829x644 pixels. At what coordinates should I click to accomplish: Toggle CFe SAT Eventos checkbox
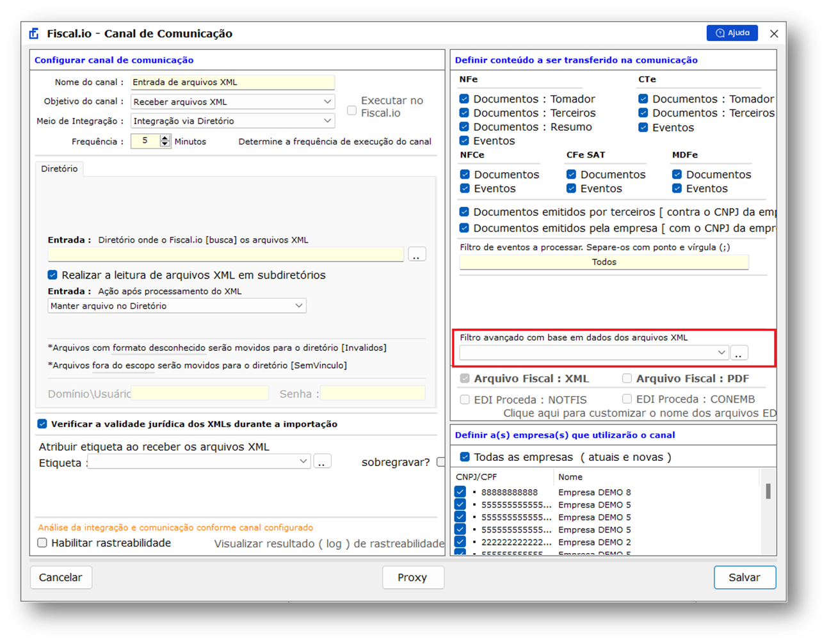click(x=571, y=188)
